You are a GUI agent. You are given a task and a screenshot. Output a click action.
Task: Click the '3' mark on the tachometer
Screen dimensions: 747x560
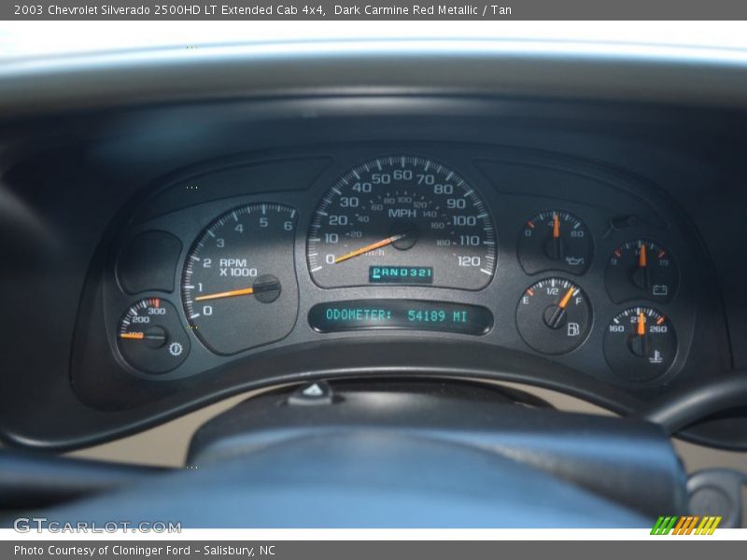(220, 243)
